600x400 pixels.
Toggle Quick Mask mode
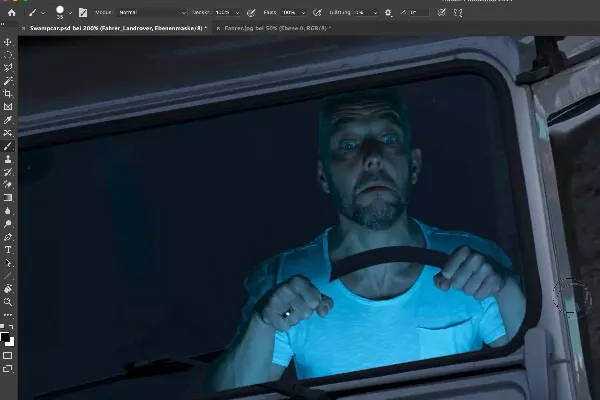7,356
